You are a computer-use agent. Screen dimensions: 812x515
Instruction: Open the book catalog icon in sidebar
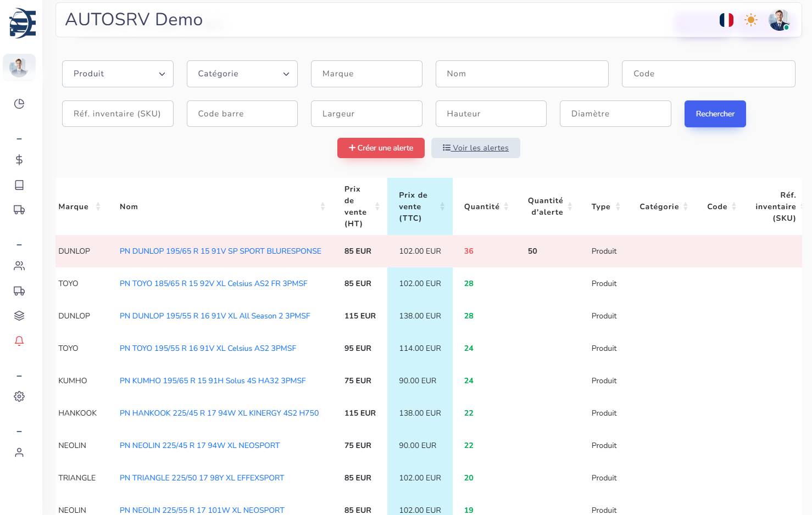[19, 185]
